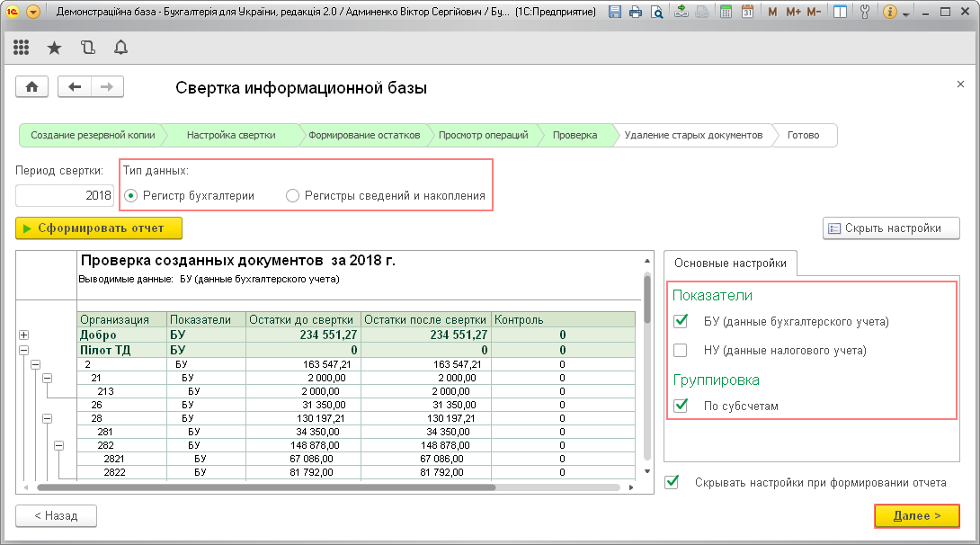
Task: Collapse the account 28 tree node
Action: 47,418
